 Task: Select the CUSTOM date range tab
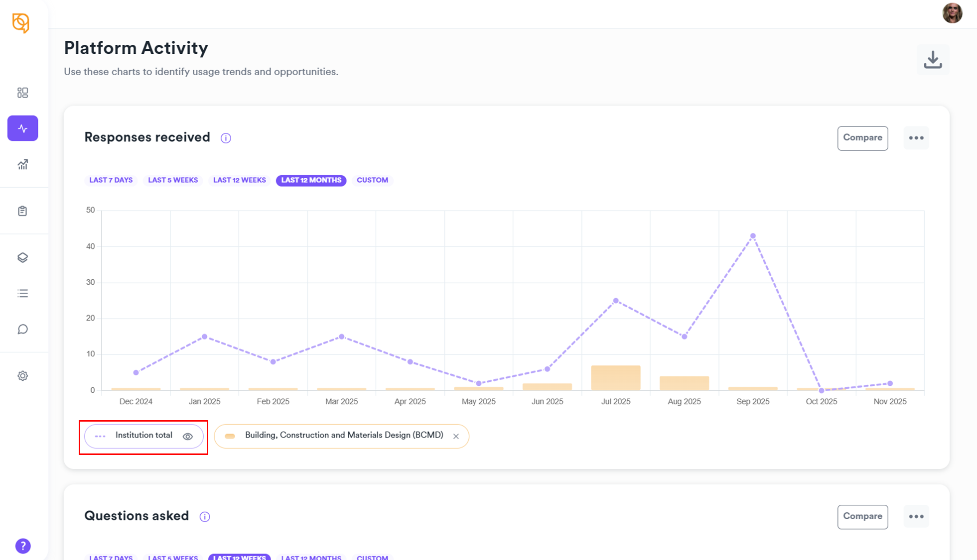pos(372,180)
